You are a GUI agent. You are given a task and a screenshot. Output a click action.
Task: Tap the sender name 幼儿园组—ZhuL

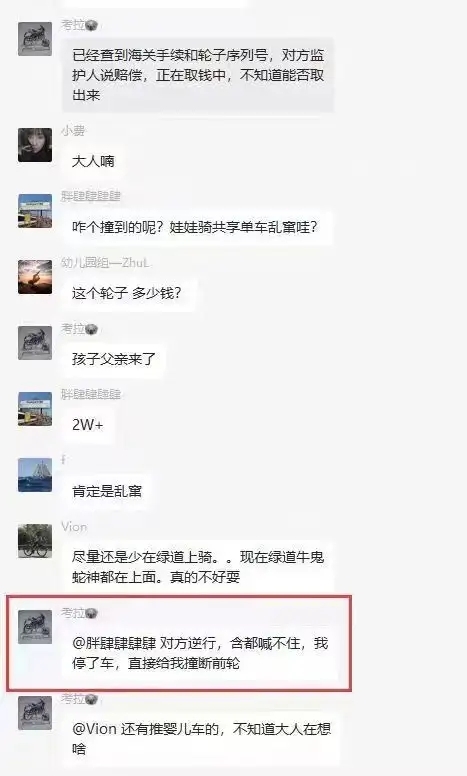105,262
